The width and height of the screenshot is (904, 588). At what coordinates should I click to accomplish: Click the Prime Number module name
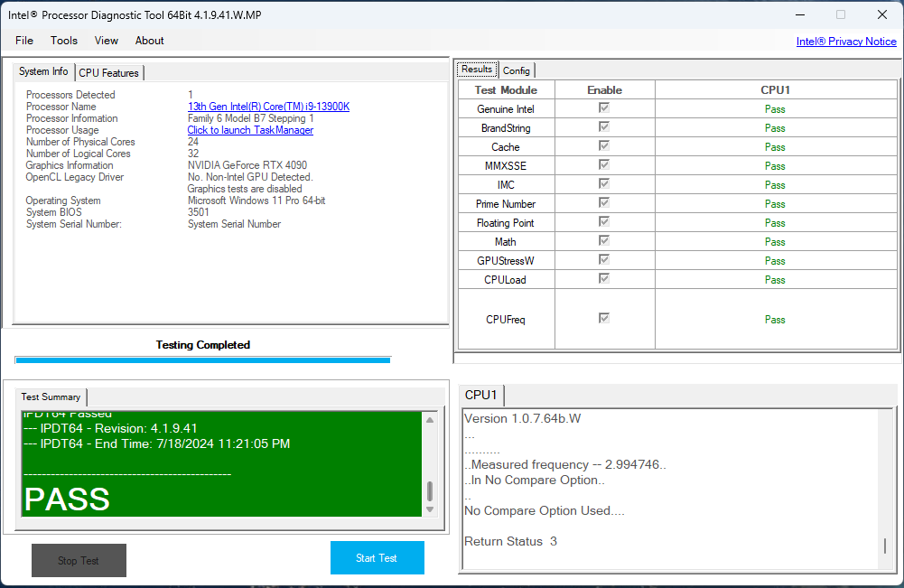pyautogui.click(x=506, y=204)
